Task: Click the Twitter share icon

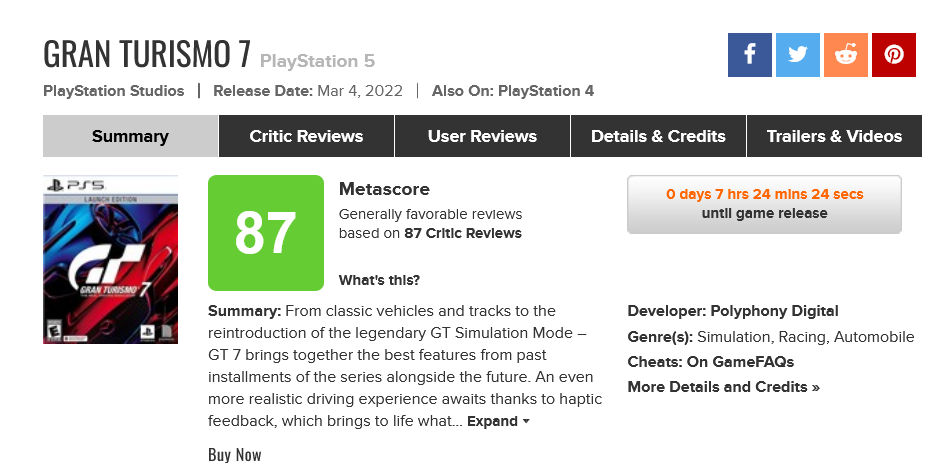Action: pos(797,55)
